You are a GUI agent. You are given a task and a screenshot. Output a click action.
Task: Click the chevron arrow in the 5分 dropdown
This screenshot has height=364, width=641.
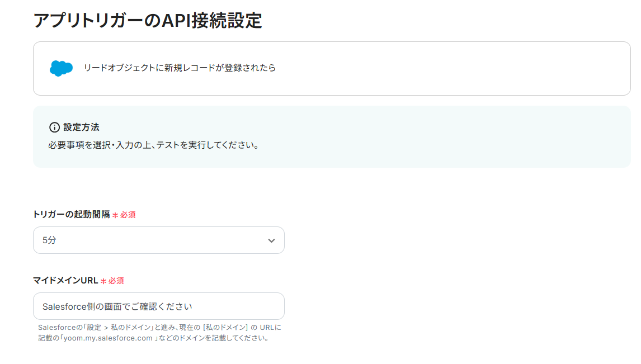[x=271, y=240]
